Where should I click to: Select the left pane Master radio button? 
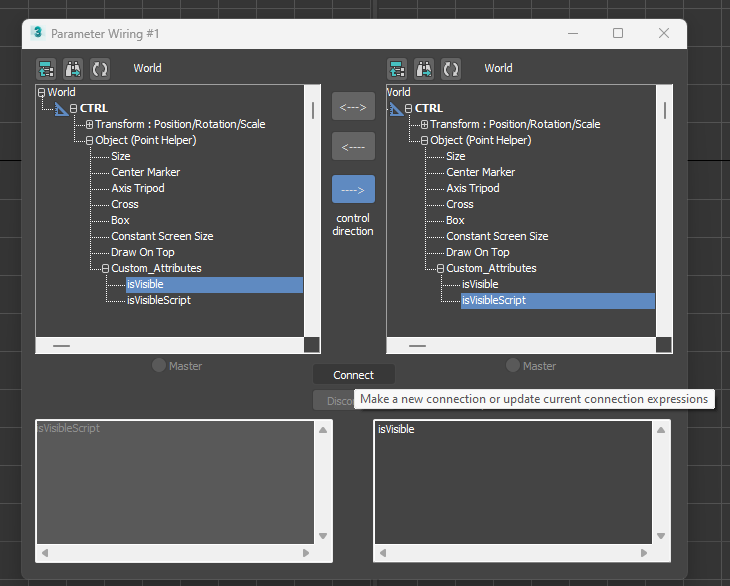(159, 366)
